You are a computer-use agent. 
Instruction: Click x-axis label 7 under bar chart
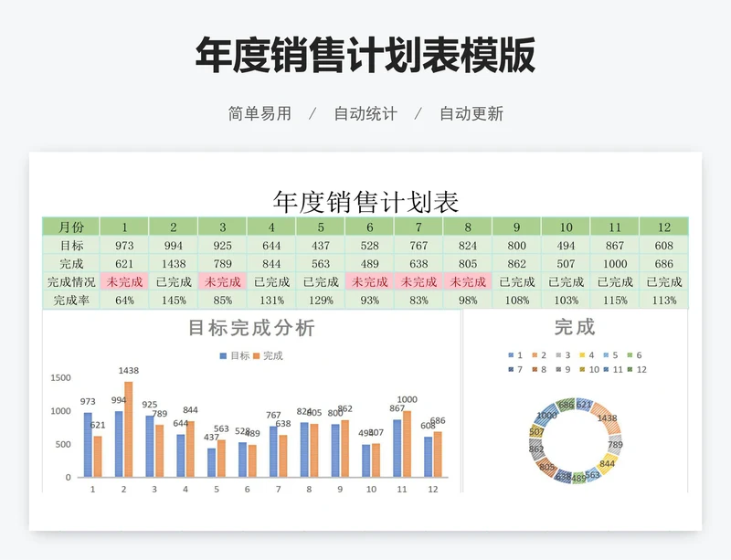tap(279, 489)
